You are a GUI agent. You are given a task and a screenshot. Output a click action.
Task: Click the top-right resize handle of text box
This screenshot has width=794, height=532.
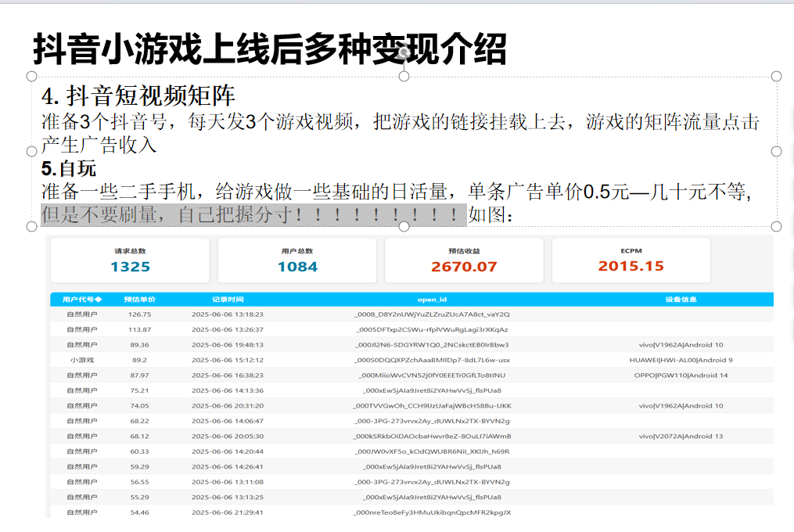click(x=776, y=76)
